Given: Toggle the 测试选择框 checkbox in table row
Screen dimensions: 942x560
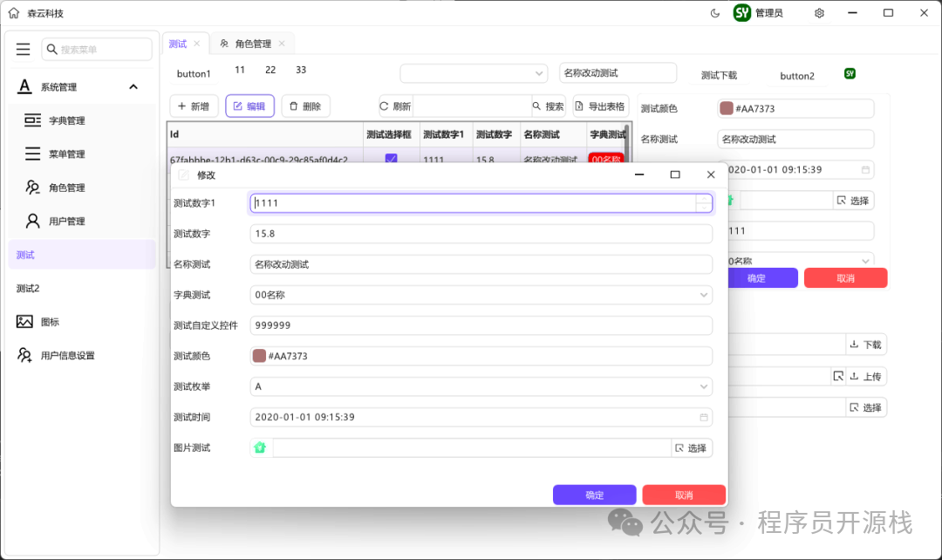Looking at the screenshot, I should pyautogui.click(x=391, y=159).
